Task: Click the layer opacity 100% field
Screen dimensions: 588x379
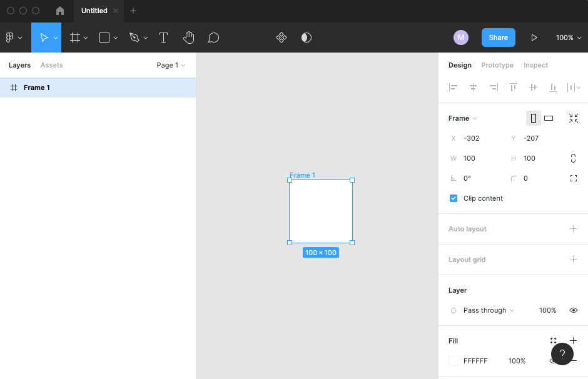Action: pos(547,310)
